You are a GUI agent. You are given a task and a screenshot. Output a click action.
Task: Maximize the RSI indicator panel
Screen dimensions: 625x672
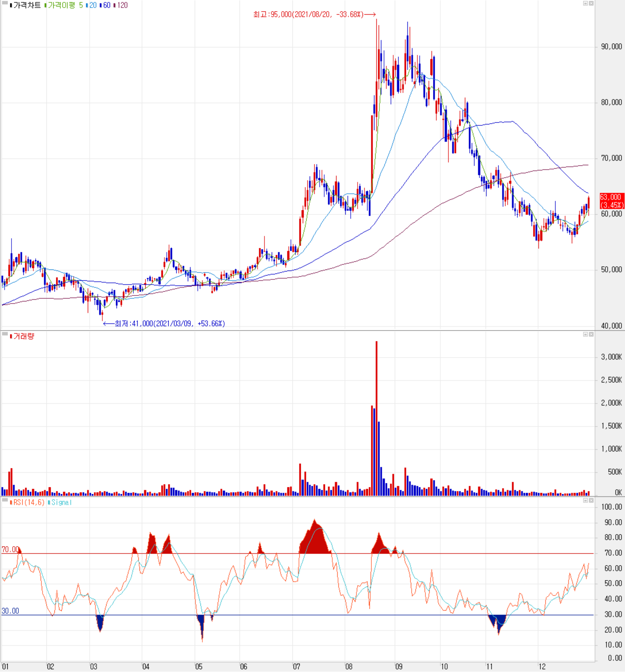586,501
